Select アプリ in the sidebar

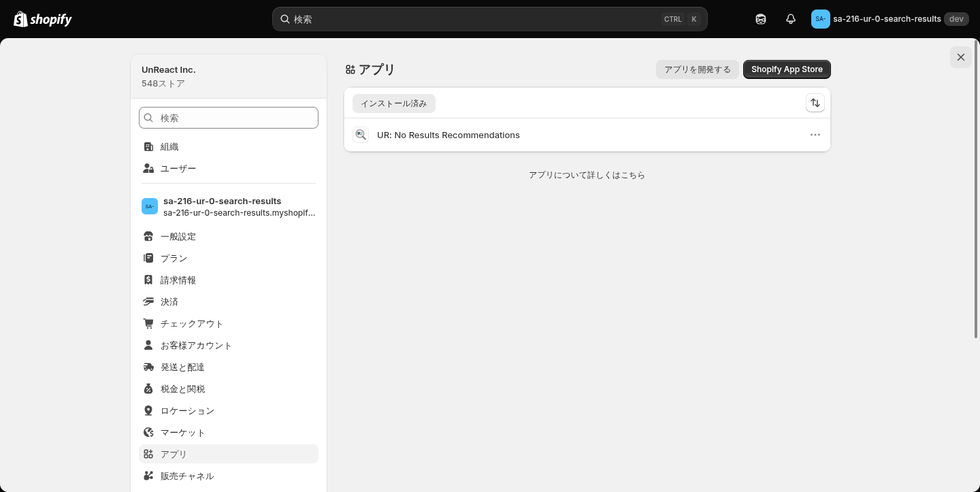tap(229, 454)
